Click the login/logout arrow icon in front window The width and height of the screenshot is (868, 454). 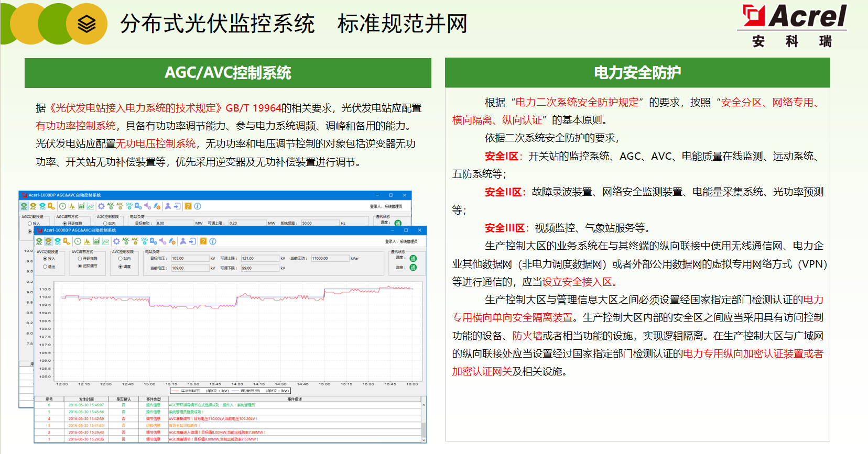(x=192, y=241)
